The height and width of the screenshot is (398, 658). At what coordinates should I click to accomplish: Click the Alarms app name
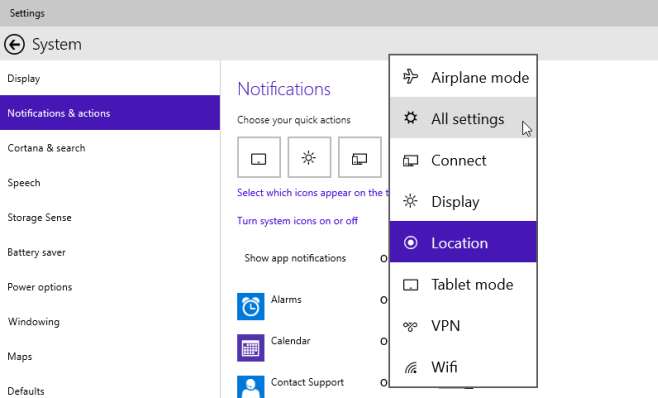286,299
